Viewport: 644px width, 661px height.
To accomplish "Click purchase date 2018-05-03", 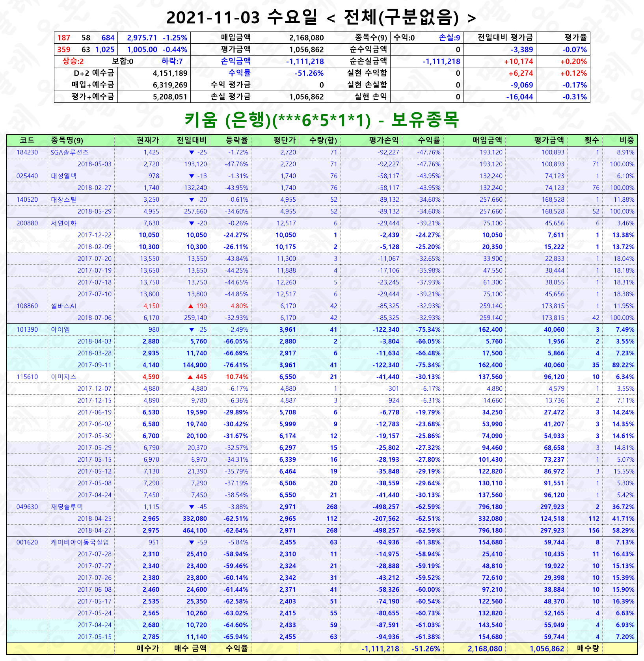I will pyautogui.click(x=95, y=164).
